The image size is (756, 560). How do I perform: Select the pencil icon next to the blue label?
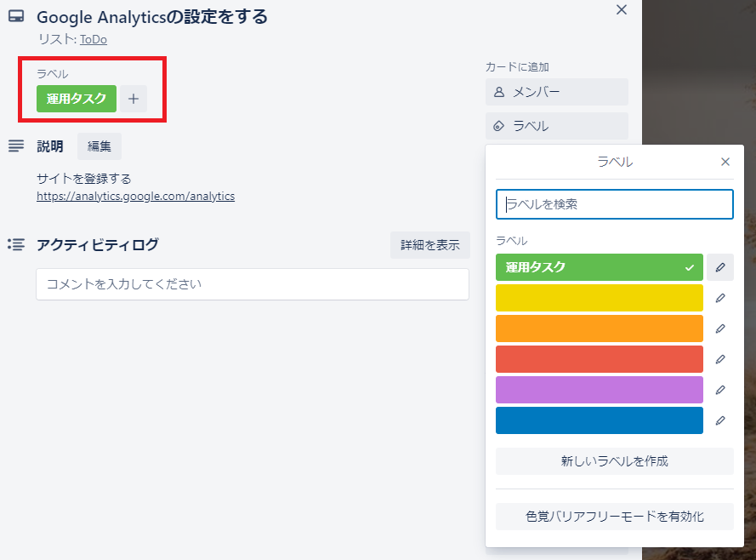720,420
